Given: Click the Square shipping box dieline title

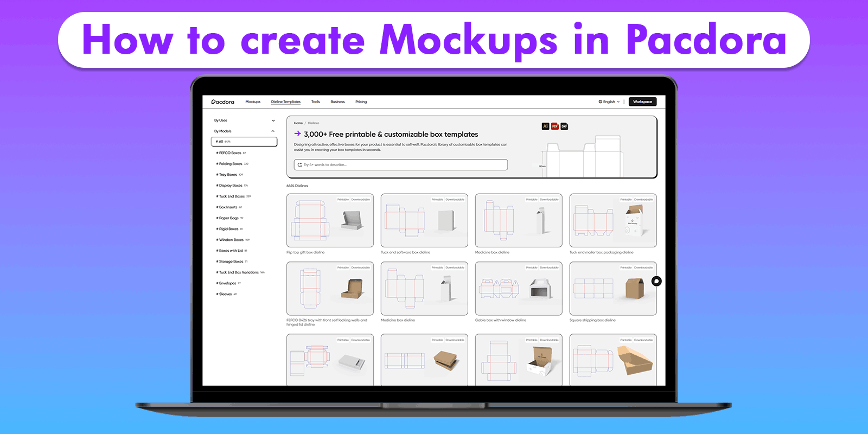Looking at the screenshot, I should (592, 320).
